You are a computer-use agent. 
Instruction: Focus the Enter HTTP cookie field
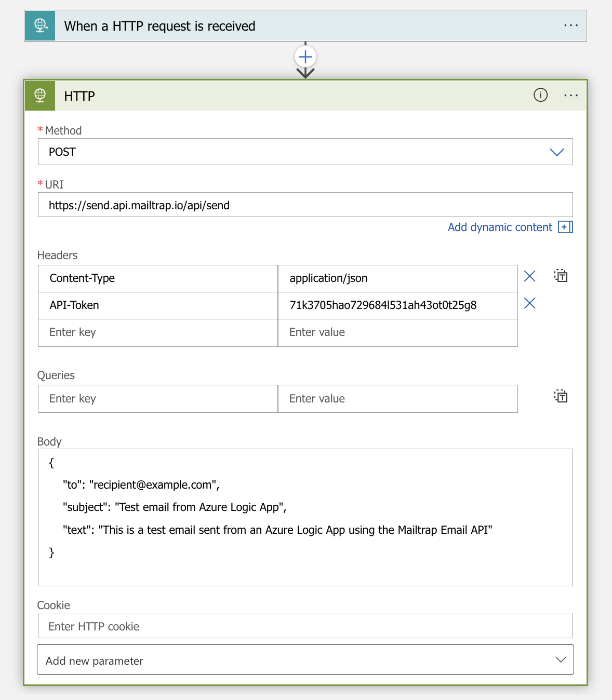coord(305,626)
